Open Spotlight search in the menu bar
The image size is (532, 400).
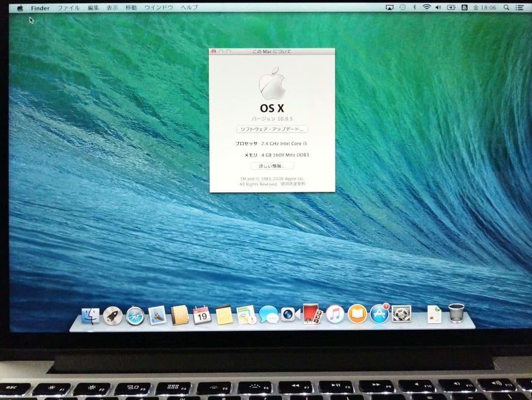tap(505, 7)
